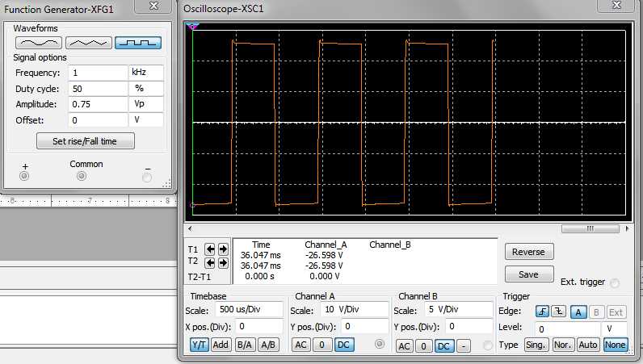This screenshot has height=364, width=643.
Task: Move cursor T2 right with arrow
Action: click(x=223, y=262)
